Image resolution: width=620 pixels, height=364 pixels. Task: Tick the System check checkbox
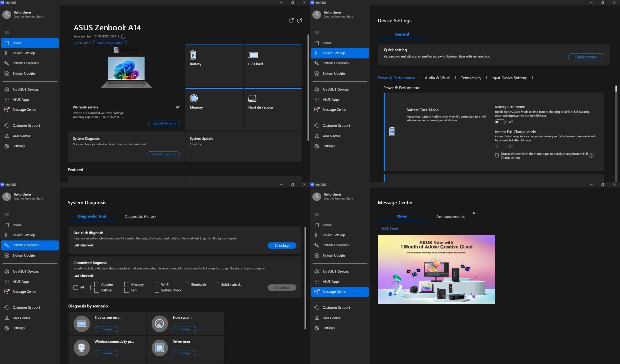click(157, 290)
